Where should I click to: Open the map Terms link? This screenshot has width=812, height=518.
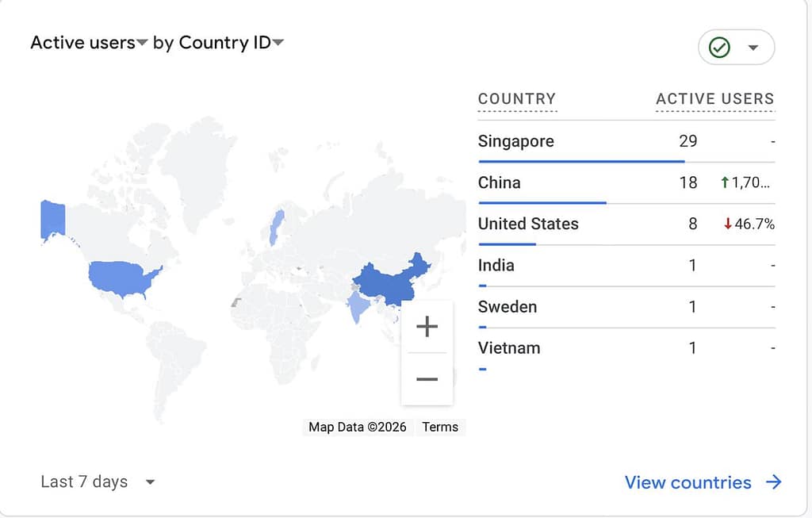[x=440, y=427]
